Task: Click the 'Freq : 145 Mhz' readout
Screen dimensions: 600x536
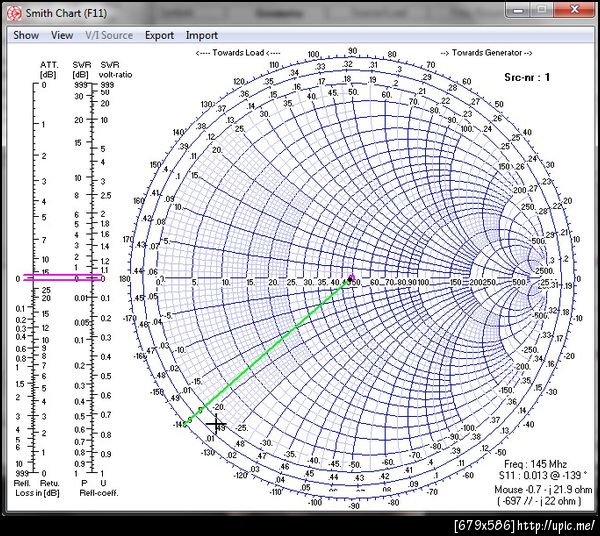Action: coord(535,464)
